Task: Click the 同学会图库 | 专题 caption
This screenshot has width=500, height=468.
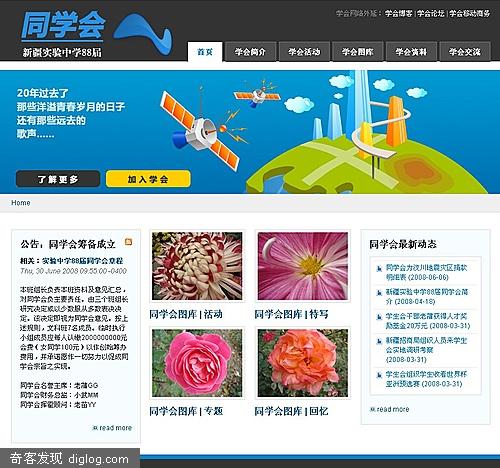Action: coord(186,411)
